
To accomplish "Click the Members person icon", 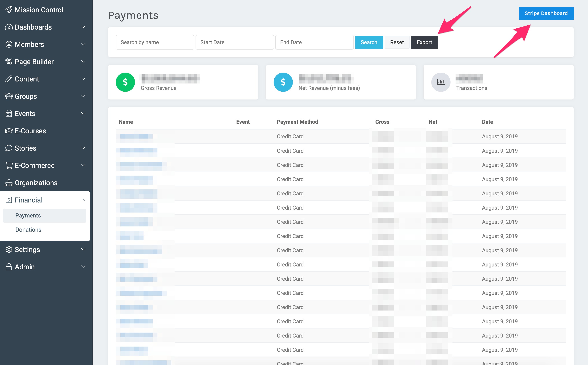I will click(9, 44).
